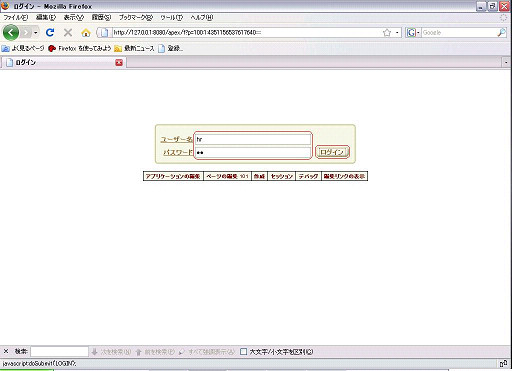Click the 編集リンクの表示 developer link

[x=344, y=176]
